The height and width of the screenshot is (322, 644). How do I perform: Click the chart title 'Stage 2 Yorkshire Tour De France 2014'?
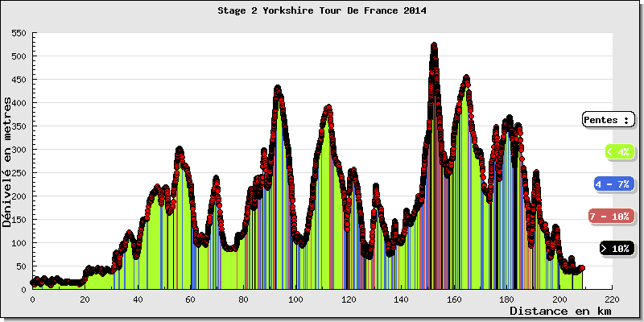tap(321, 10)
